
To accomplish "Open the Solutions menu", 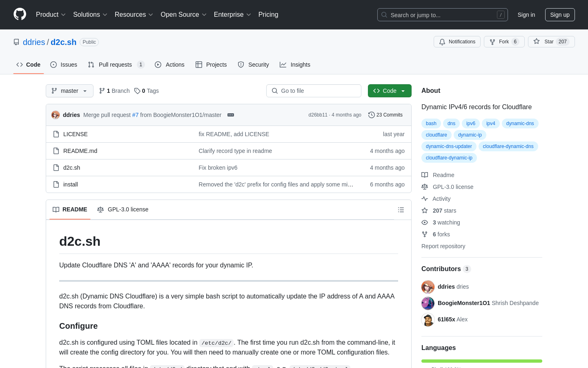I will point(90,14).
